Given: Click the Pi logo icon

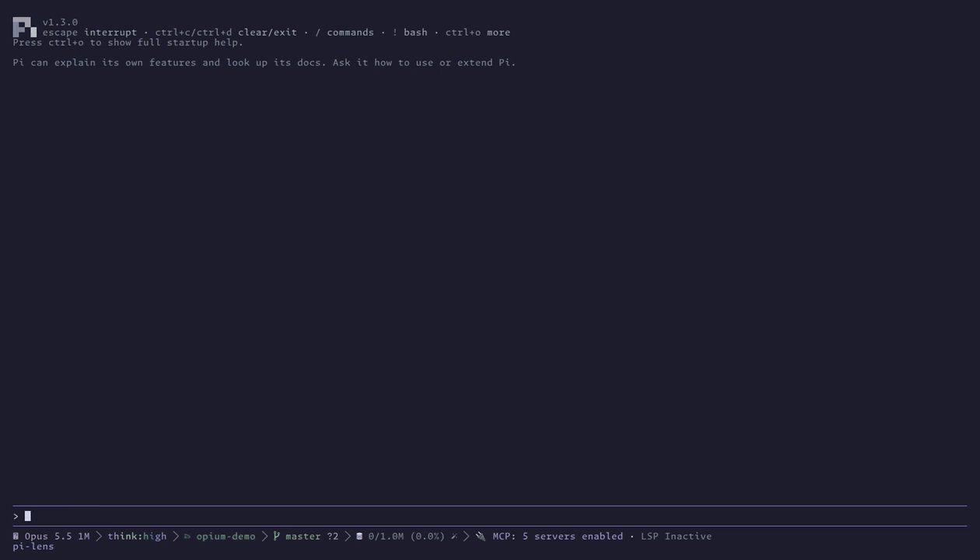Looking at the screenshot, I should (x=24, y=27).
